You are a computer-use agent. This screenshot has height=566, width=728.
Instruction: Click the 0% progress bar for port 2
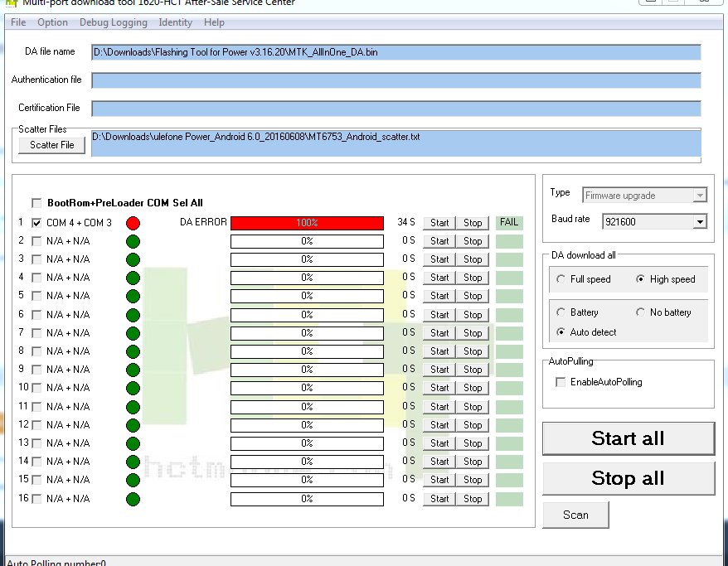coord(307,242)
